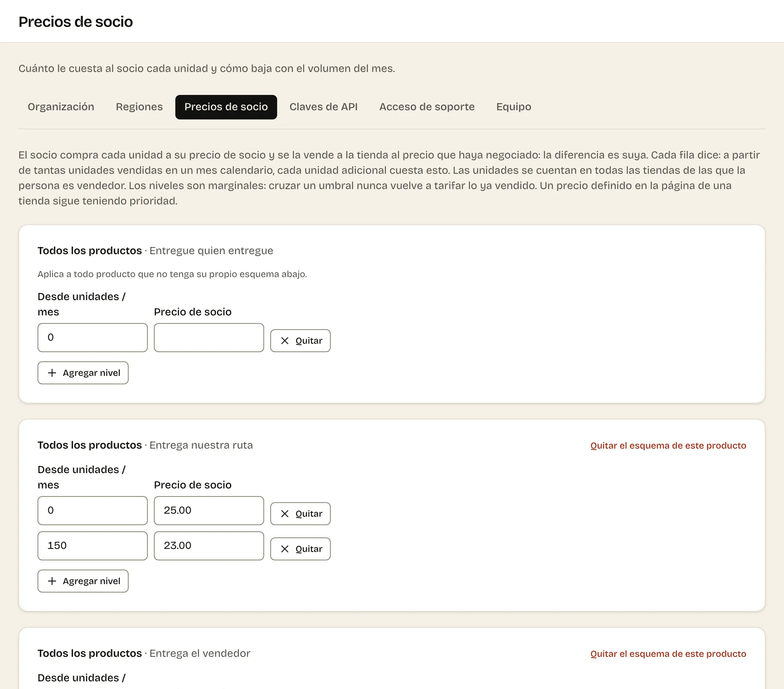Remove the 150-unit level via the Quitar label

(x=309, y=549)
